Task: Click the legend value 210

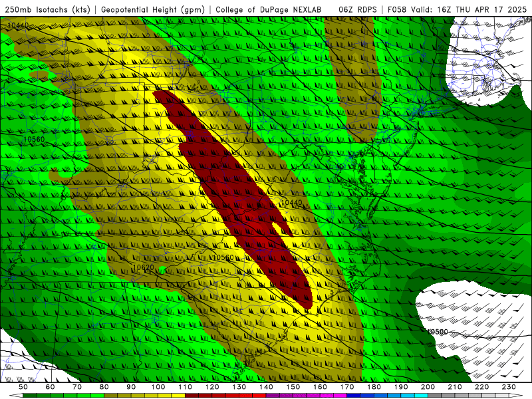Action: [455, 387]
